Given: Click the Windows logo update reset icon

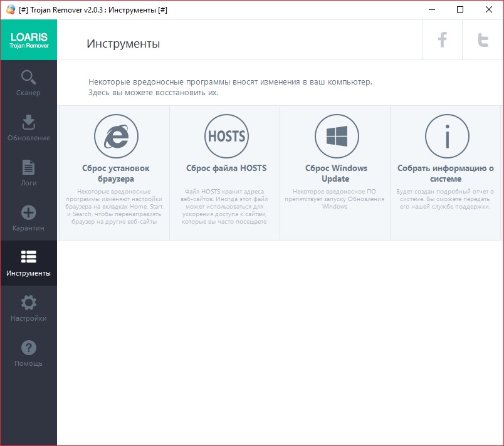Looking at the screenshot, I should coord(337,136).
